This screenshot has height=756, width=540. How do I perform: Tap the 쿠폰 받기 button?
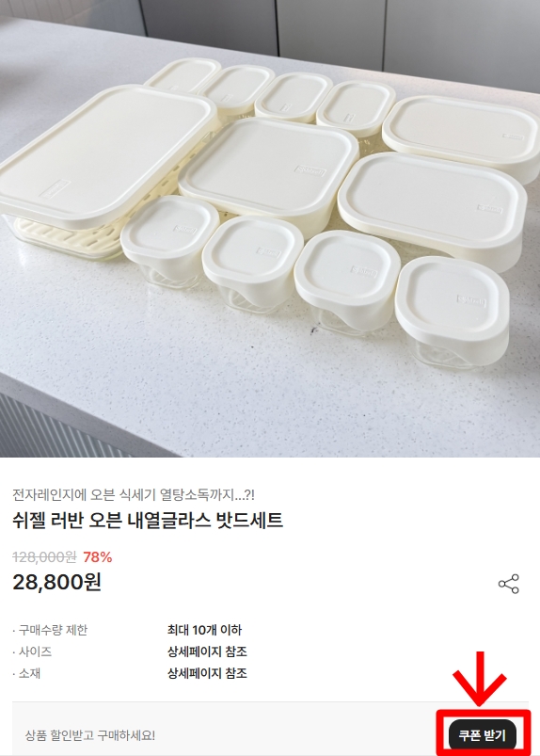coord(483,735)
